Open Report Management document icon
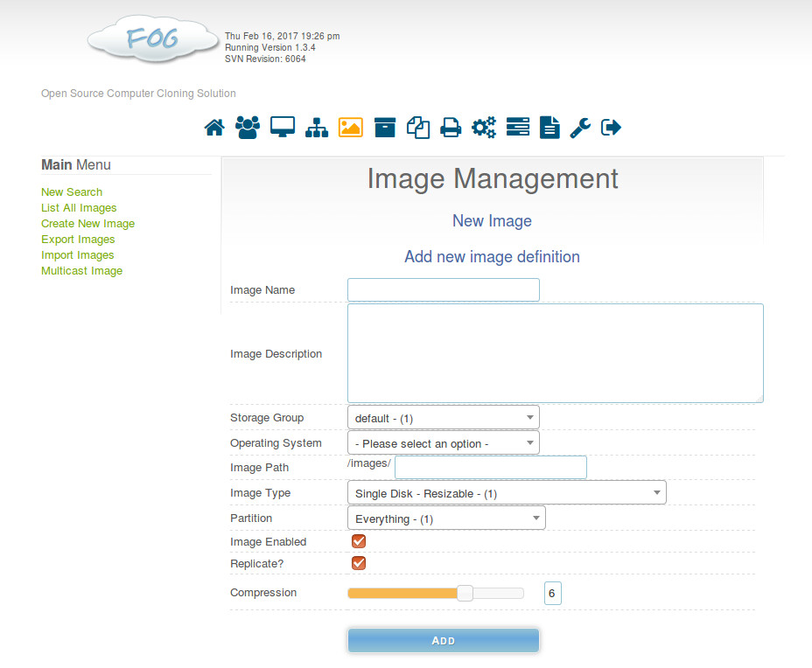Screen dimensions: 812x668 pos(549,128)
